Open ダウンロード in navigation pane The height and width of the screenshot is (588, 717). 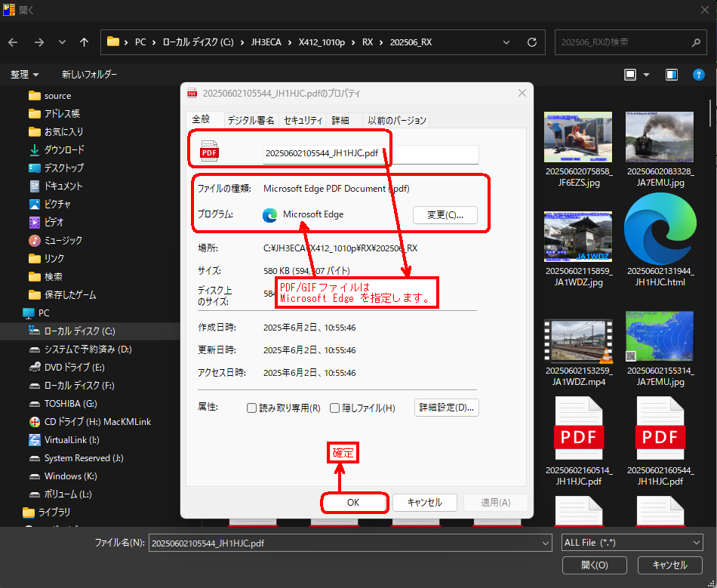click(x=57, y=150)
